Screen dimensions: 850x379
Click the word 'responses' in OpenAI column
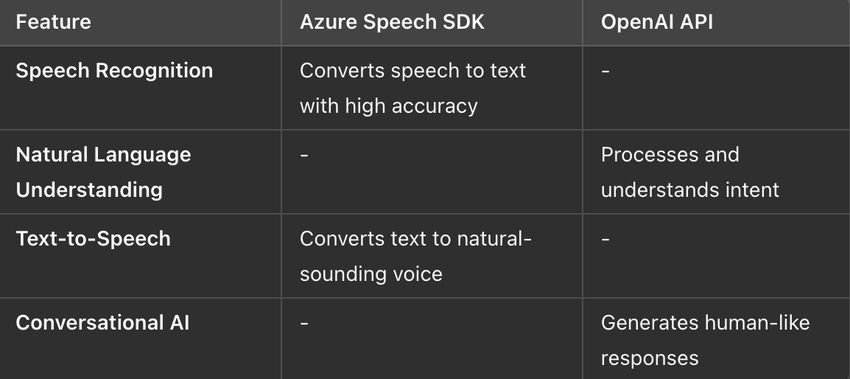pos(649,358)
